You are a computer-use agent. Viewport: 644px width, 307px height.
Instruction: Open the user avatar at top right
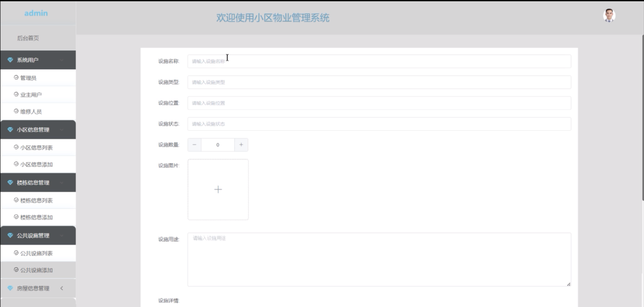point(610,15)
